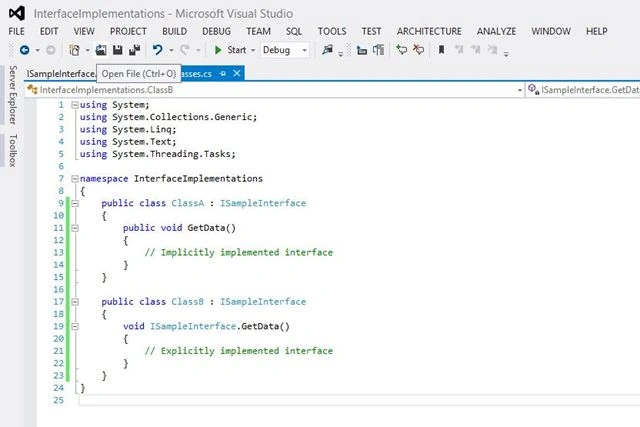Click the Navigate Backward arrow icon
Image resolution: width=640 pixels, height=427 pixels.
coord(24,50)
